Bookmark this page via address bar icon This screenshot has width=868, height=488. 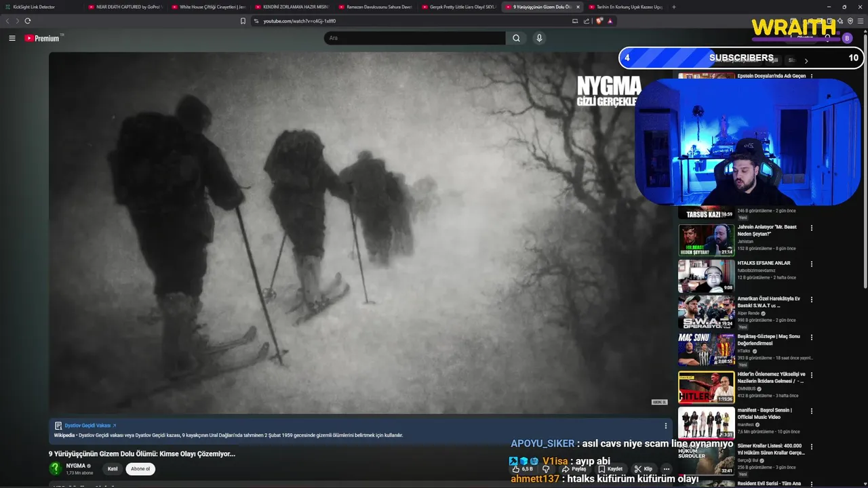[x=243, y=21]
